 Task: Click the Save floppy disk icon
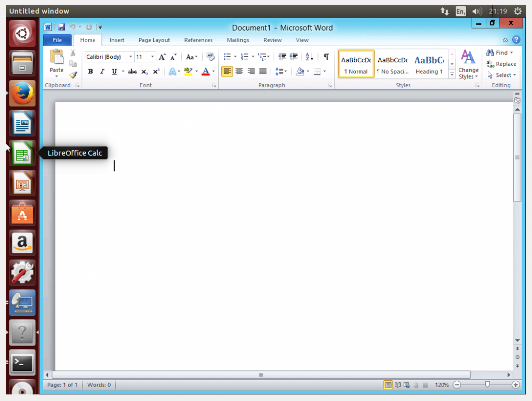(61, 27)
